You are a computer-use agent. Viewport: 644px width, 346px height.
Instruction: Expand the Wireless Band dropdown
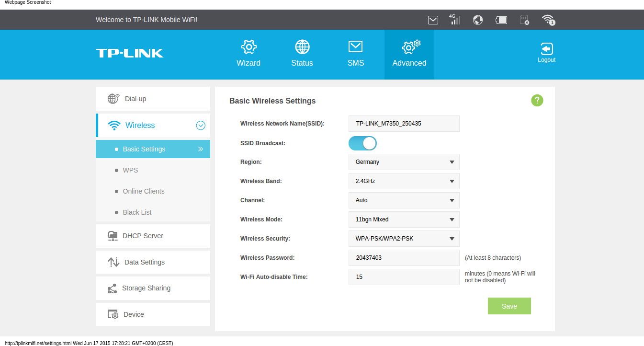pyautogui.click(x=404, y=181)
